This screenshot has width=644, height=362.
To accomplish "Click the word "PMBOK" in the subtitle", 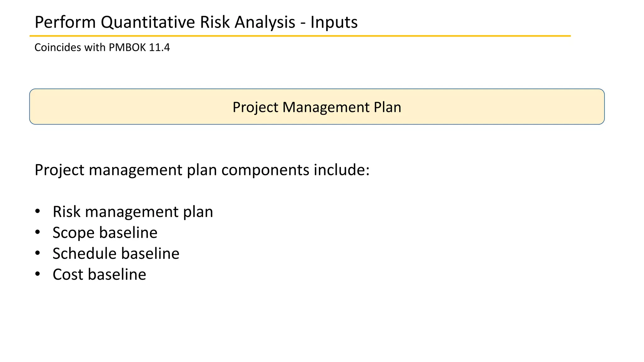I will pyautogui.click(x=127, y=47).
